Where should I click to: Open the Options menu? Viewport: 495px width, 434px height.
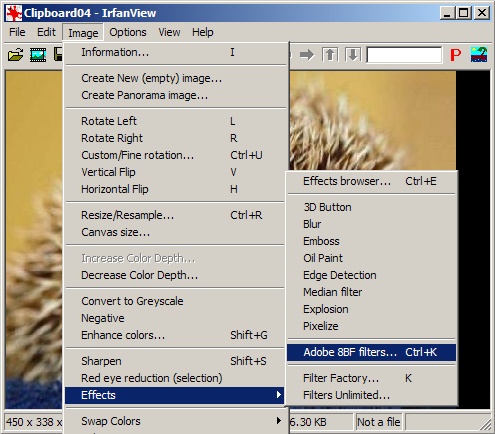click(x=128, y=32)
